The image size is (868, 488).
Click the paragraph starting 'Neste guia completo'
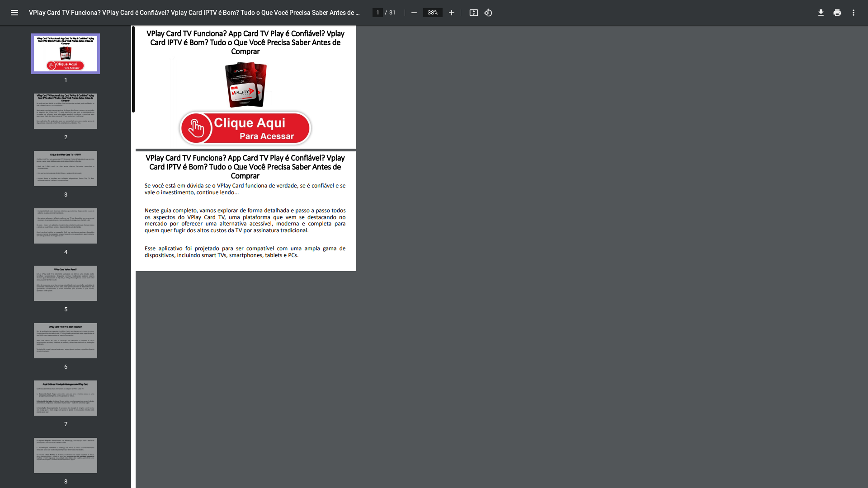(x=245, y=221)
